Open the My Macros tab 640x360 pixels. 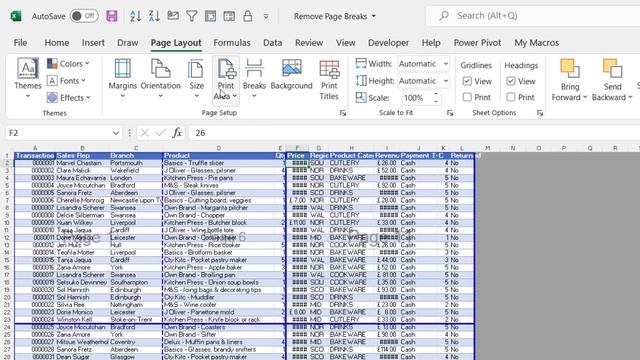pyautogui.click(x=536, y=43)
